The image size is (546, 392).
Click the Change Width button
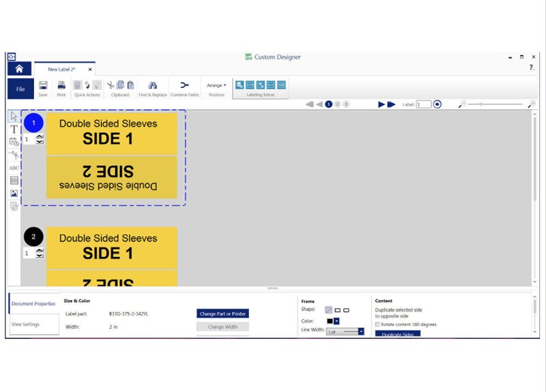point(222,327)
